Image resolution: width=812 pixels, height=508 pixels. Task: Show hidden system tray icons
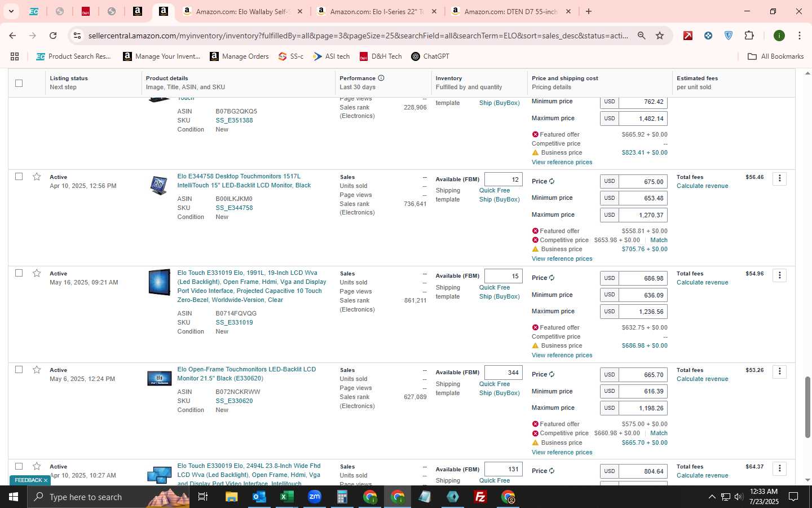point(712,497)
